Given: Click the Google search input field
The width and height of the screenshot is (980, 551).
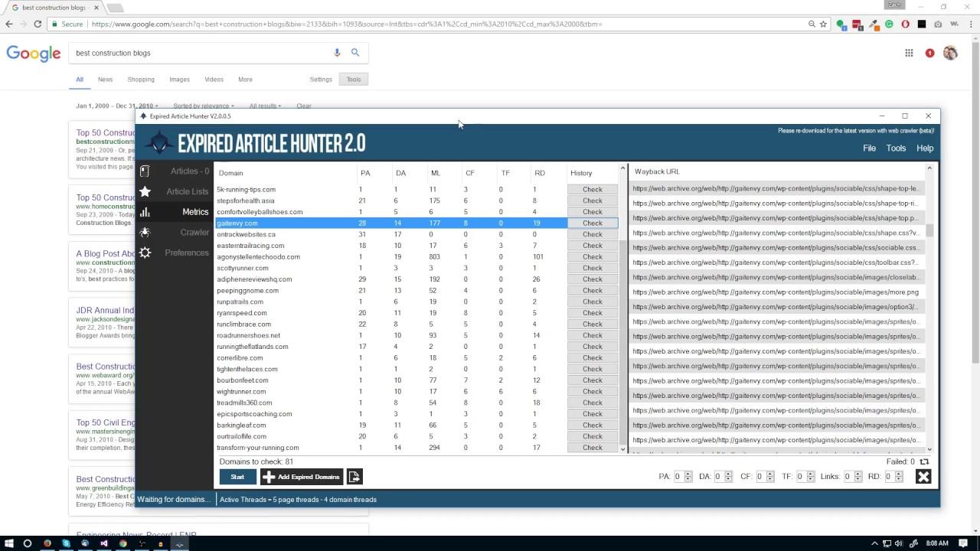Looking at the screenshot, I should (x=199, y=53).
